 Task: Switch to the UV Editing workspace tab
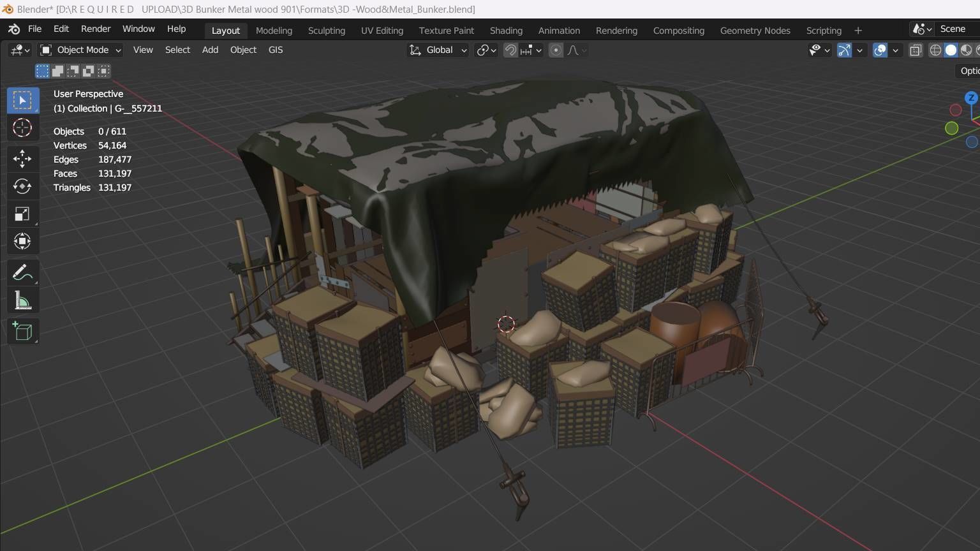tap(382, 31)
